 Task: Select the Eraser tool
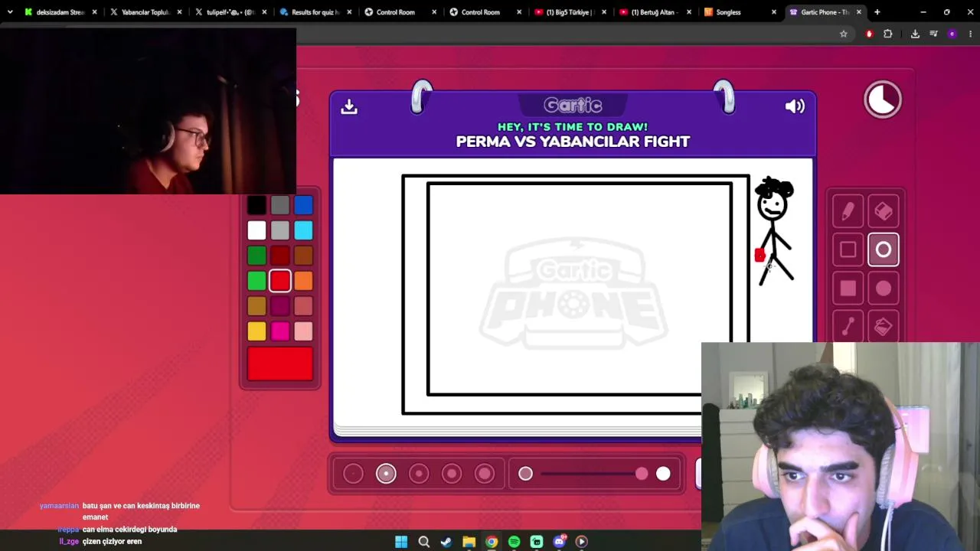tap(884, 211)
